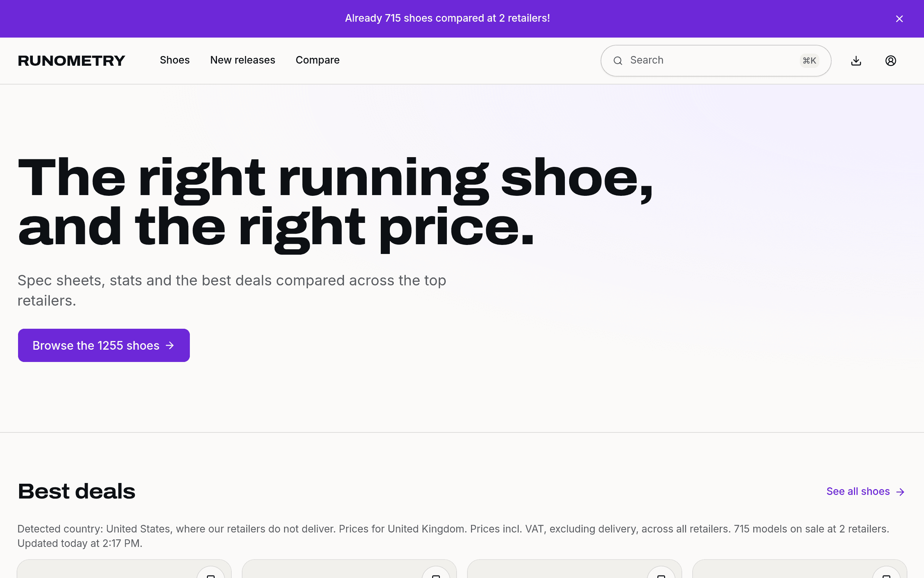This screenshot has height=578, width=924.
Task: Click Browse the 1255 shoes button
Action: [x=104, y=345]
